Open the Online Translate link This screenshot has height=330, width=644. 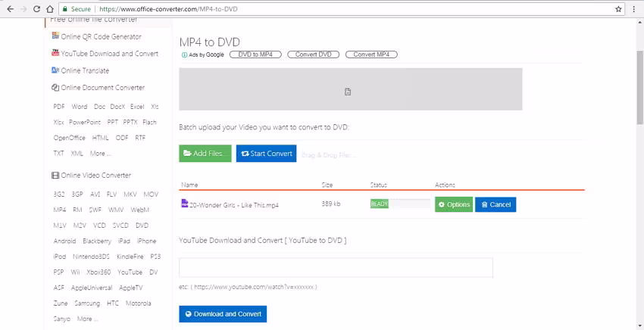(x=85, y=70)
